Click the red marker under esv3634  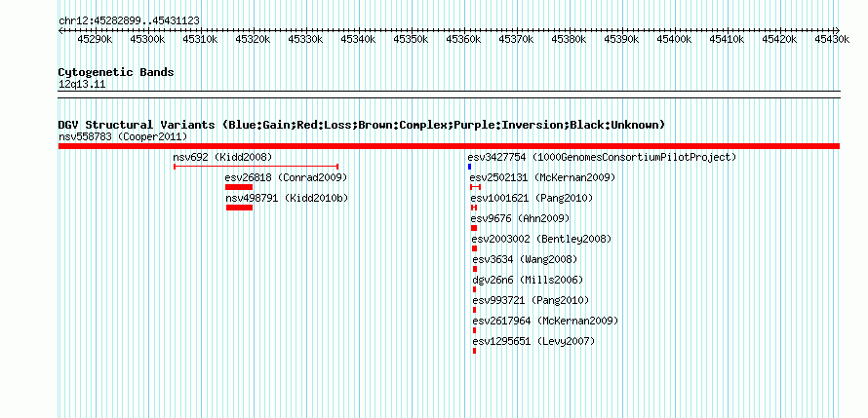click(475, 269)
